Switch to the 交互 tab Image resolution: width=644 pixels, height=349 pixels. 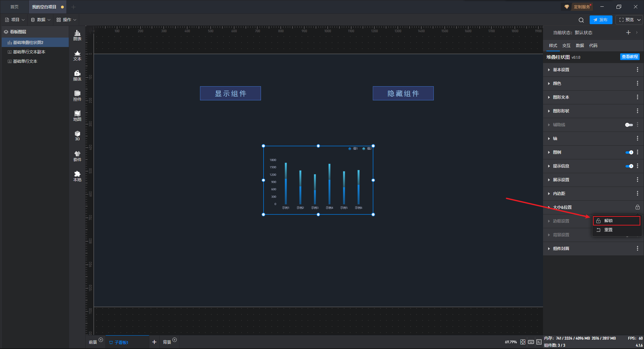pyautogui.click(x=566, y=45)
